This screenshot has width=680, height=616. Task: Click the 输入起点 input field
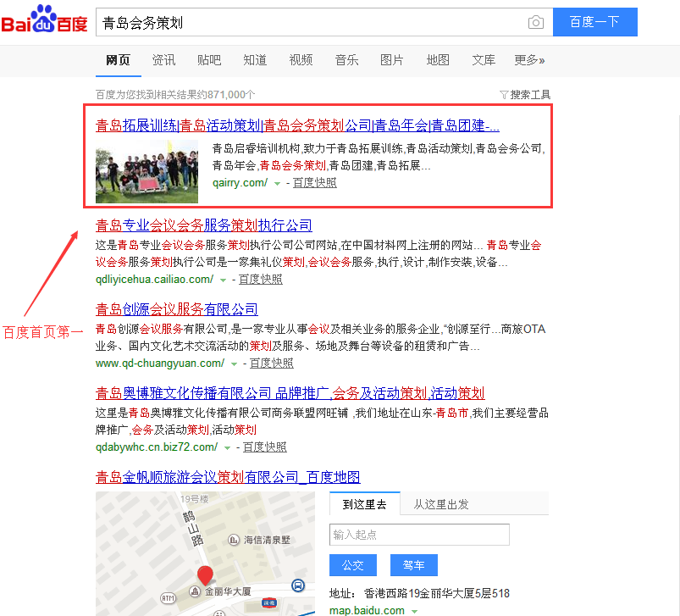click(x=419, y=534)
